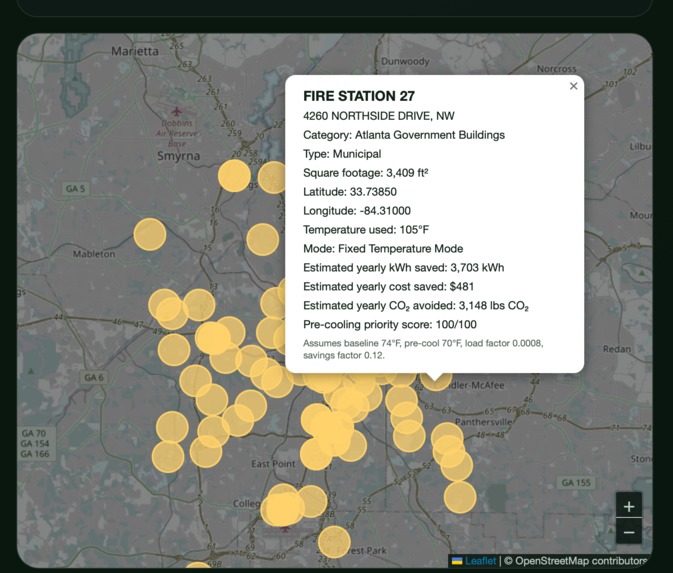Click the FIRE STATION 27 popup title
Screen dimensions: 673x573
pos(359,96)
